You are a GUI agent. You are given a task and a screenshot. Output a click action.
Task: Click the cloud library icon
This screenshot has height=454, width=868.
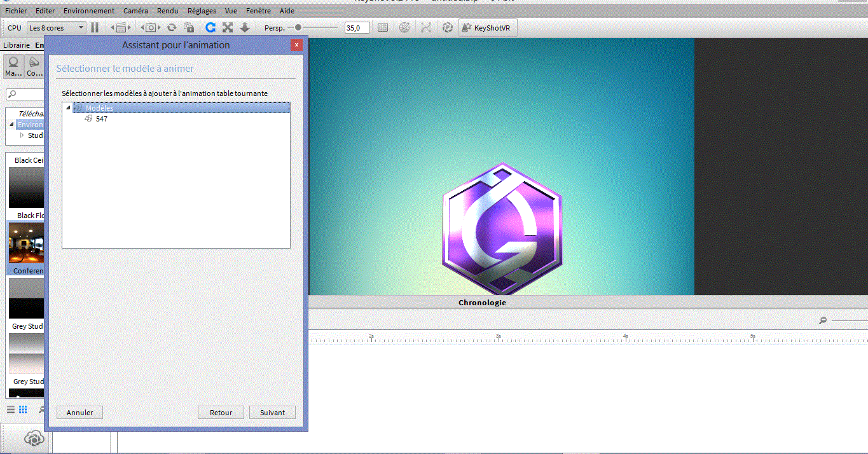coord(34,439)
